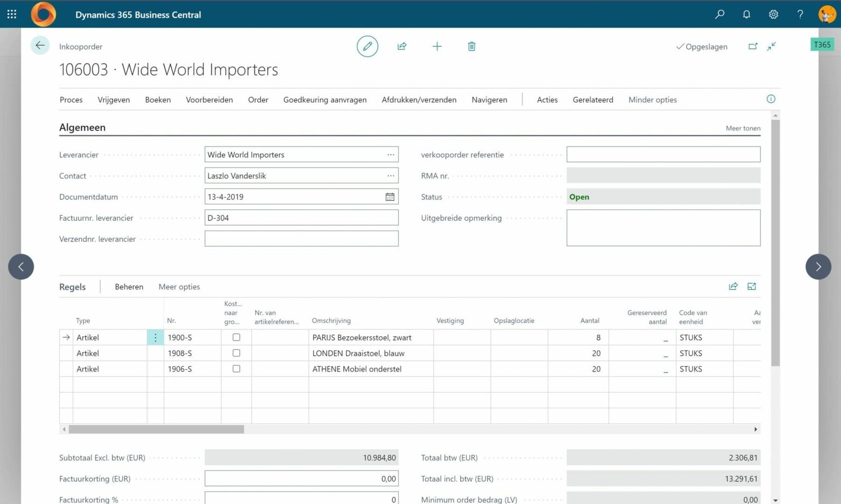Open Beheren in the Regels section
This screenshot has height=504, width=841.
(129, 287)
